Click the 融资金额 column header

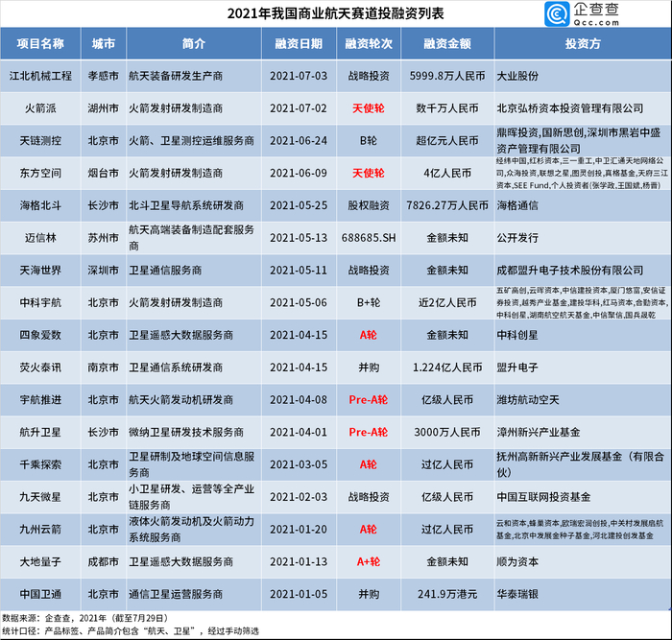(447, 43)
